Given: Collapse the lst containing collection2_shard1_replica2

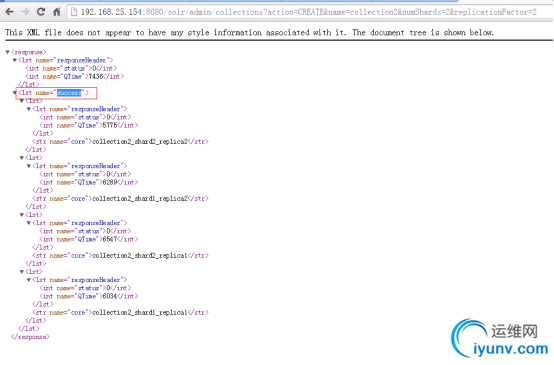Looking at the screenshot, I should (x=22, y=158).
